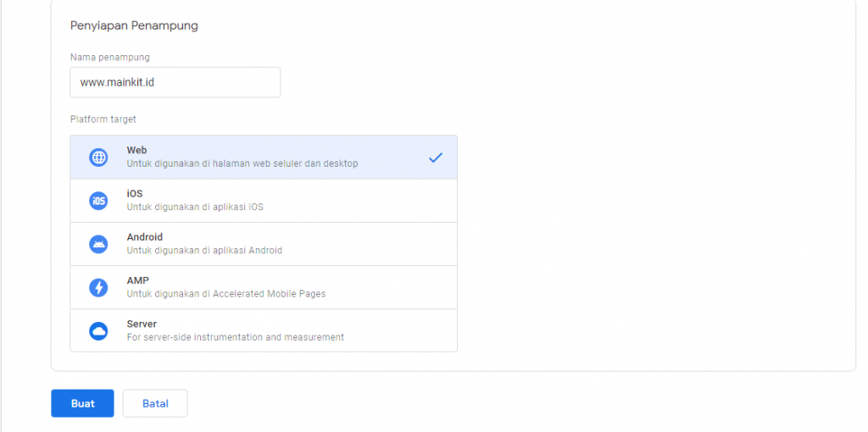Click the bold "iOS" title
The height and width of the screenshot is (432, 868).
click(135, 194)
